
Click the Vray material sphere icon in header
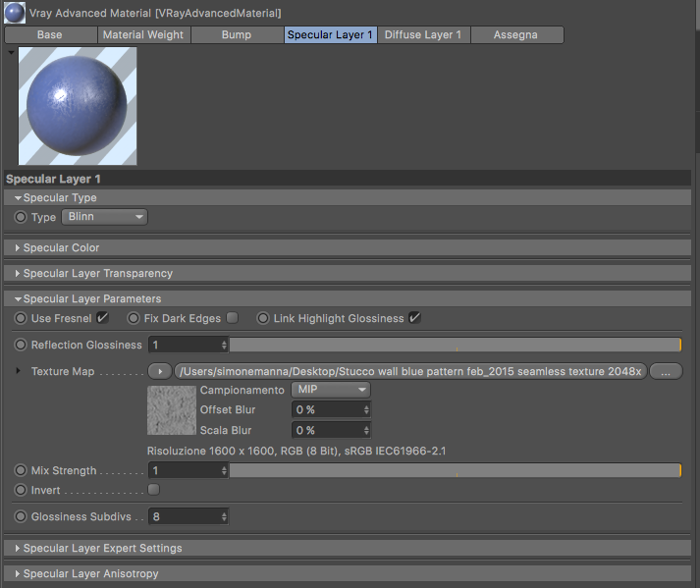coord(15,12)
